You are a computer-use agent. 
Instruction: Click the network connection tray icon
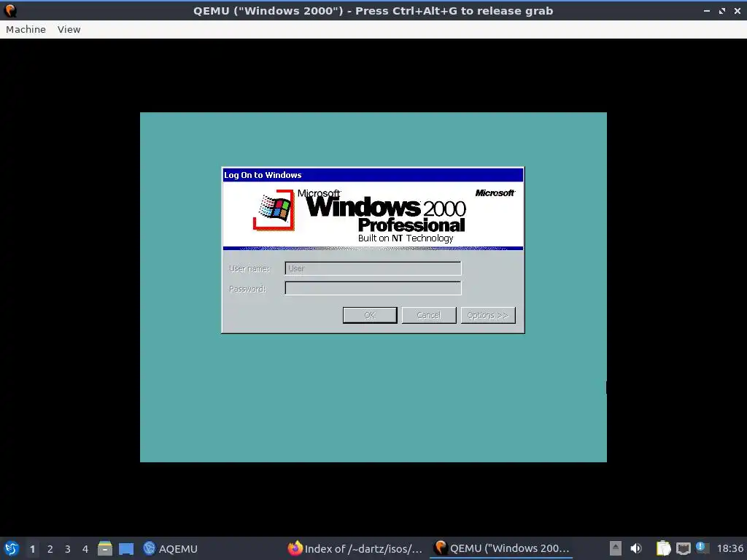click(683, 548)
